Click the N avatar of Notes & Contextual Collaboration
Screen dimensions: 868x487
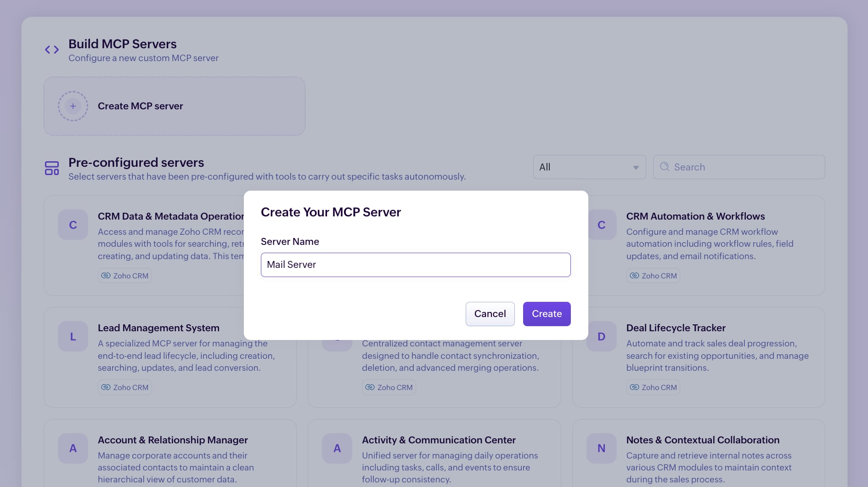point(601,448)
